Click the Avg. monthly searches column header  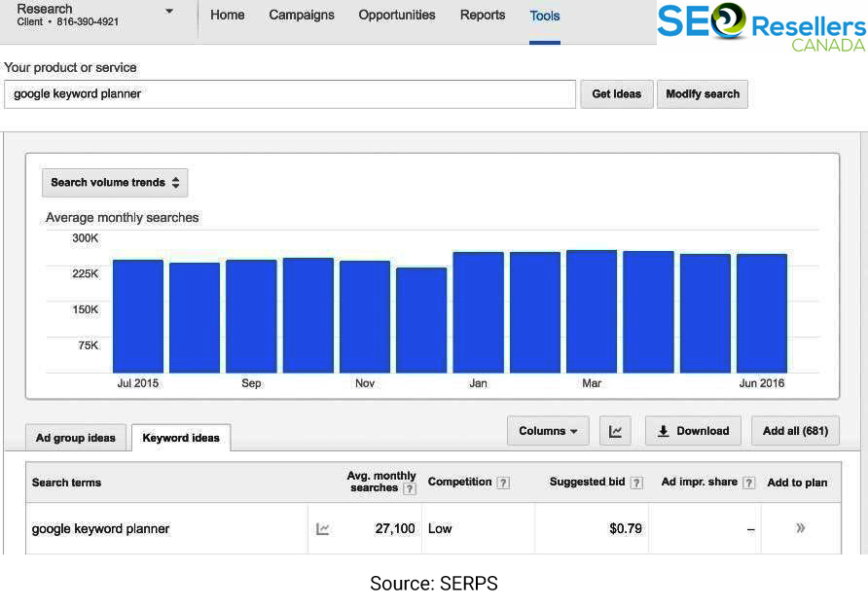pyautogui.click(x=381, y=482)
